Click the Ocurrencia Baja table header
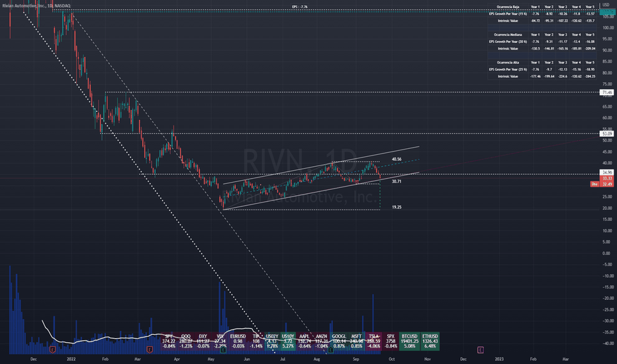 pyautogui.click(x=508, y=7)
